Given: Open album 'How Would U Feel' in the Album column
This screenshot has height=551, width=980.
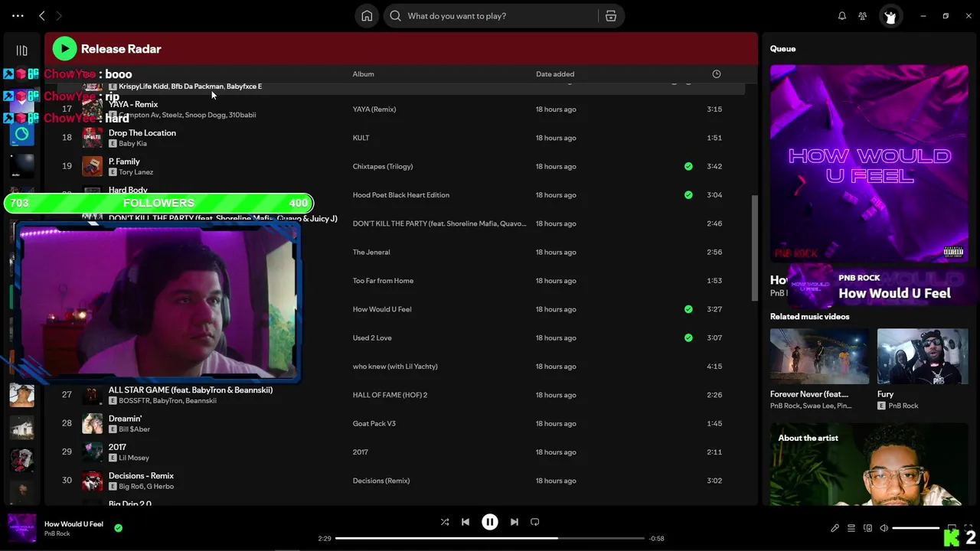Looking at the screenshot, I should pyautogui.click(x=382, y=309).
